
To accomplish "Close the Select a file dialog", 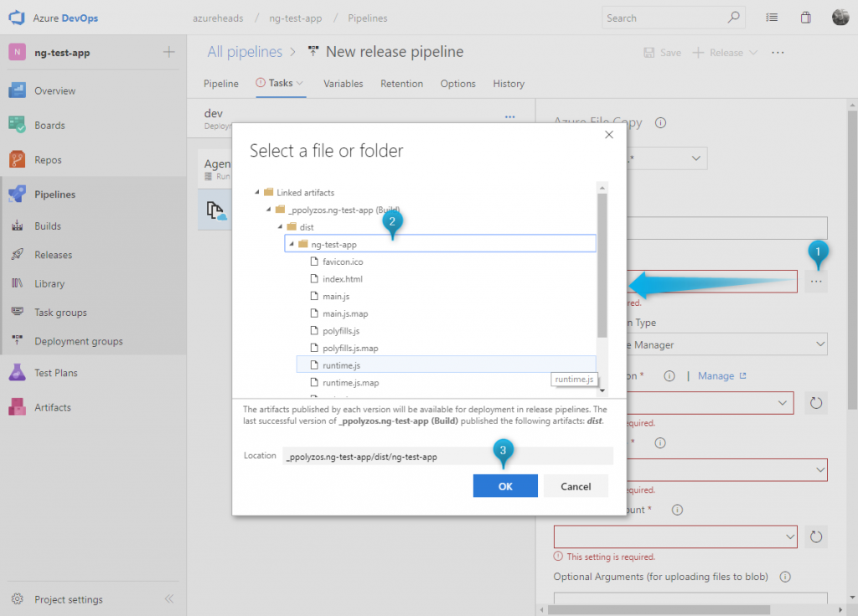I will point(609,134).
